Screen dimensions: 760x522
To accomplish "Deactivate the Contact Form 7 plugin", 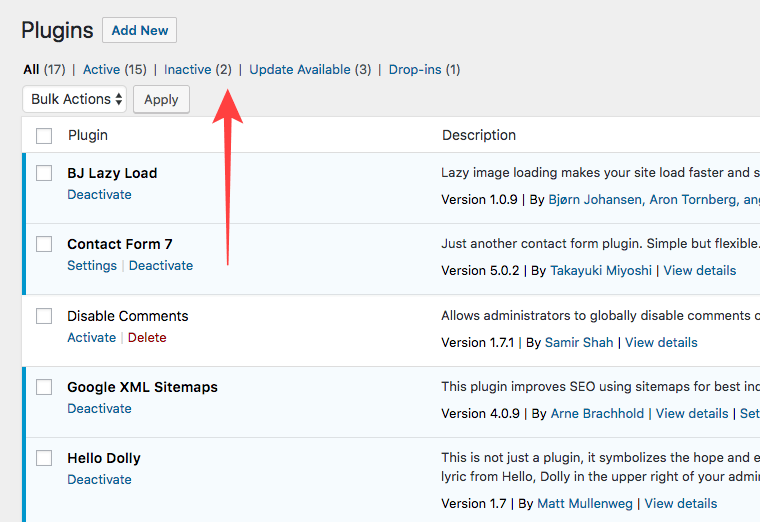I will [161, 266].
